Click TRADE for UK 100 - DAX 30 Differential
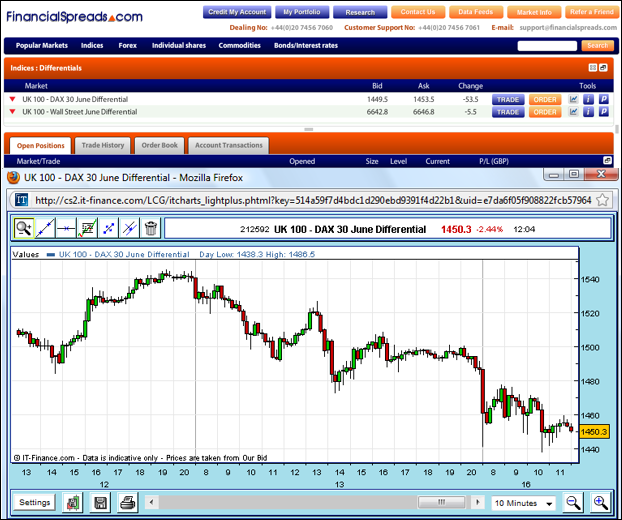 pos(508,100)
